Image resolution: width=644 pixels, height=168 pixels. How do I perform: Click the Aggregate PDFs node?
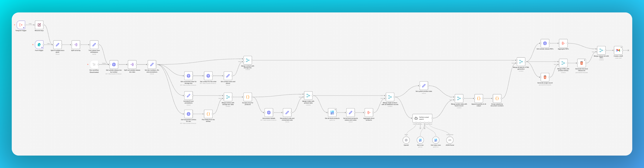563,43
